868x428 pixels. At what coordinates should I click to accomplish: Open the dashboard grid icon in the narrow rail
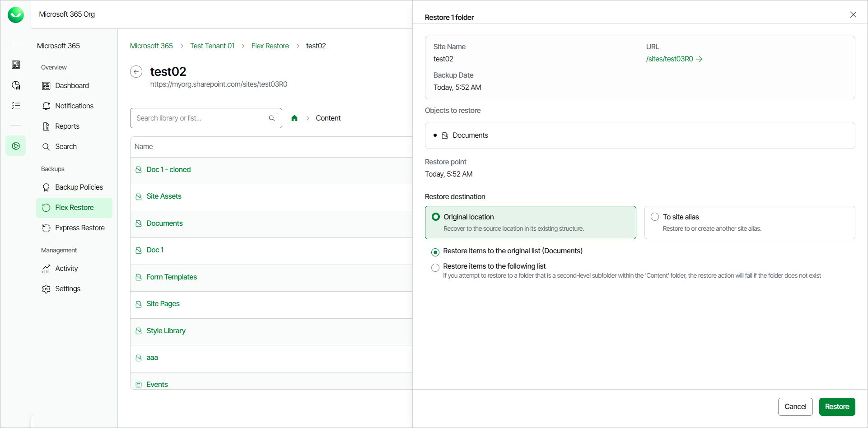pos(16,65)
